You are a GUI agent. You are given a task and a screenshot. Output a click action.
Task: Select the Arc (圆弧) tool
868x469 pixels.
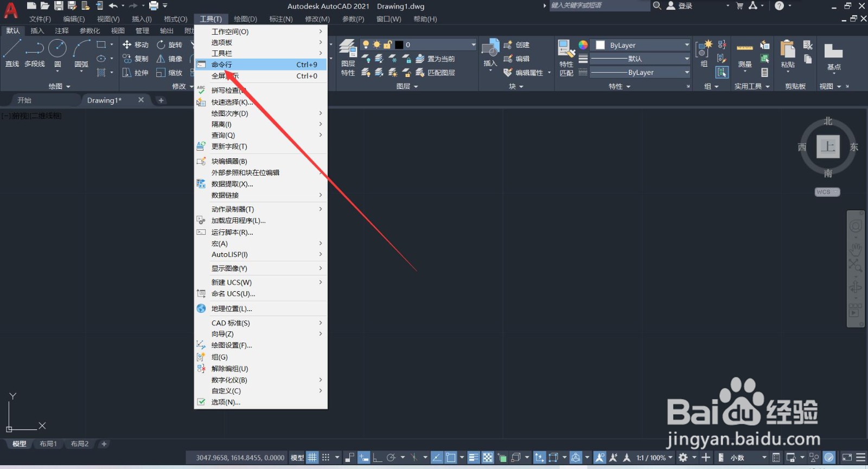(x=81, y=54)
